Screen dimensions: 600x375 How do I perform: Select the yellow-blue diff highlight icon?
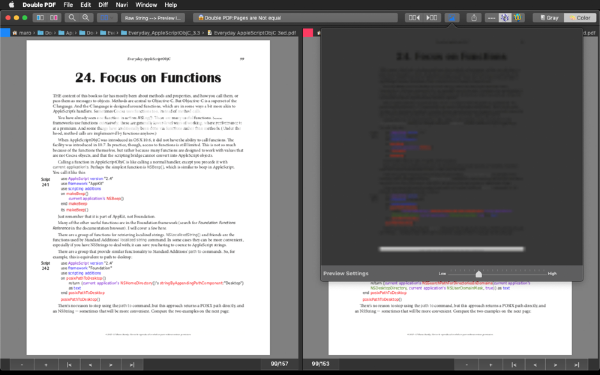518,18
